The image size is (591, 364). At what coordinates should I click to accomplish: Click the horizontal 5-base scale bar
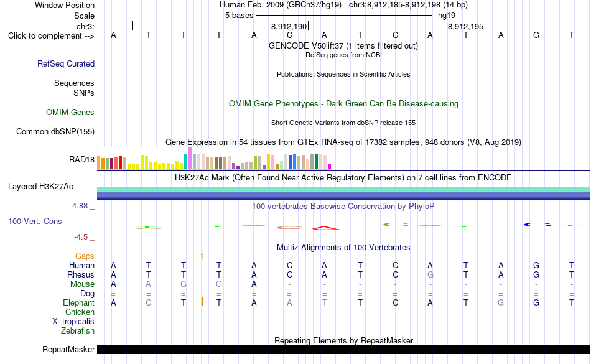pos(344,16)
